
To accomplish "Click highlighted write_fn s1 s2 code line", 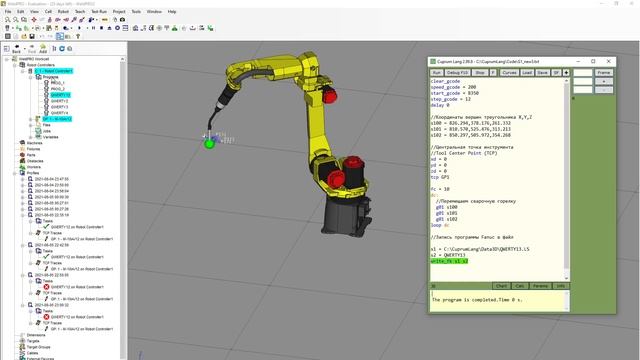I will pyautogui.click(x=449, y=261).
